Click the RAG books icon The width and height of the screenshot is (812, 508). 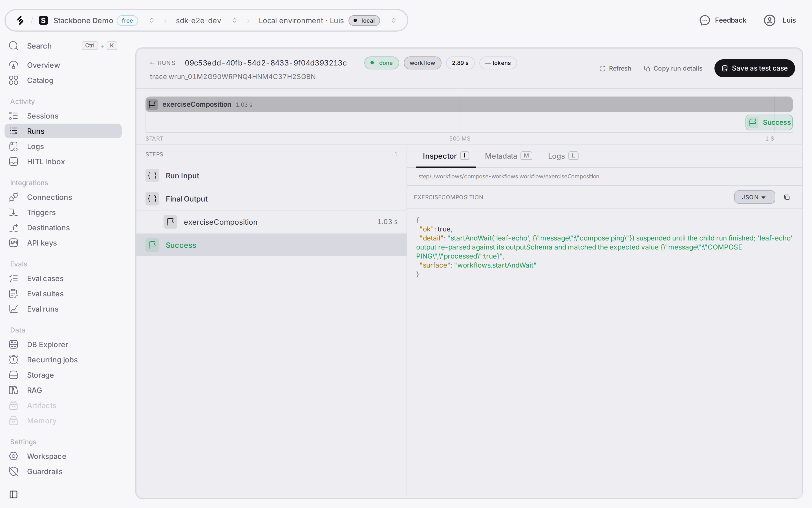pos(14,390)
